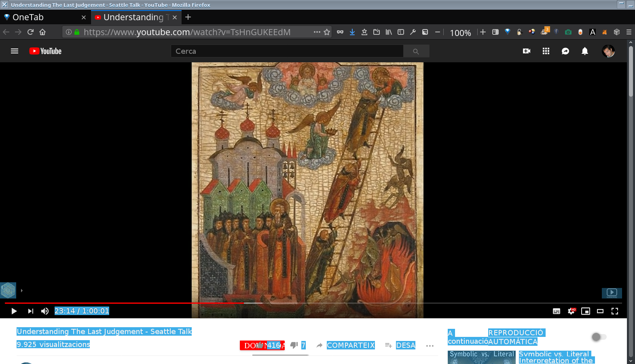Click the channel watermark in the player corner
The width and height of the screenshot is (635, 364).
click(x=612, y=293)
